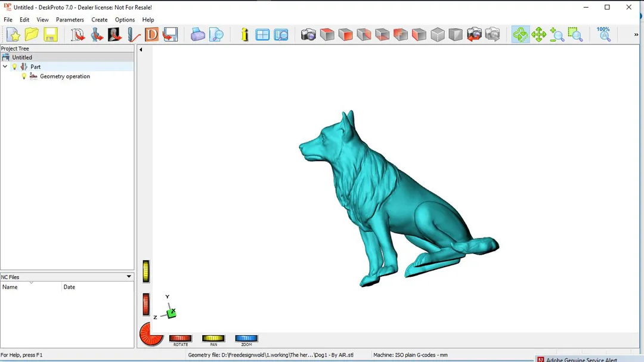Select the Untitled project tree root
The height and width of the screenshot is (362, 644).
pyautogui.click(x=22, y=57)
